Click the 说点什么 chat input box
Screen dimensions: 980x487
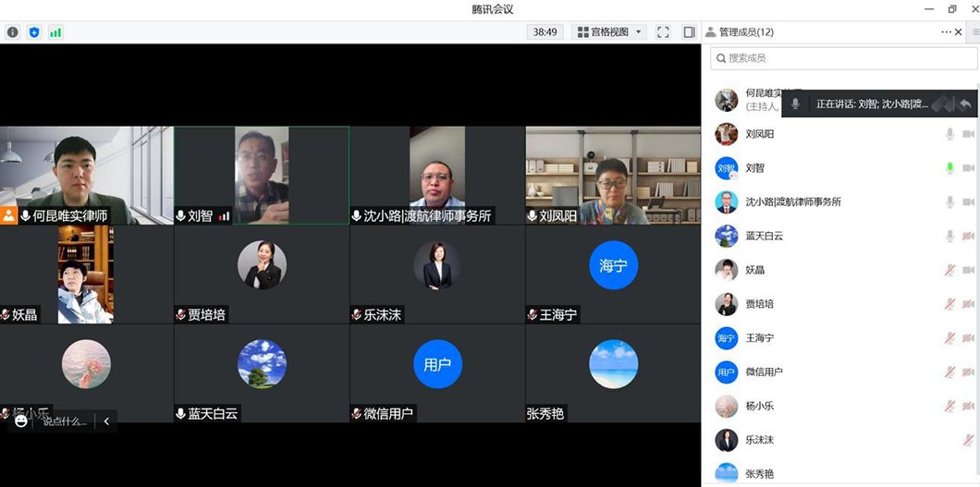pyautogui.click(x=65, y=420)
